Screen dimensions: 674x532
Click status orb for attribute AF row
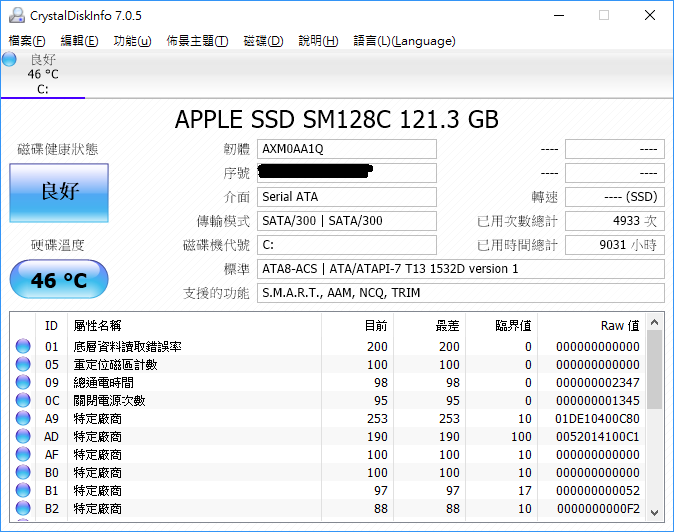(x=23, y=455)
